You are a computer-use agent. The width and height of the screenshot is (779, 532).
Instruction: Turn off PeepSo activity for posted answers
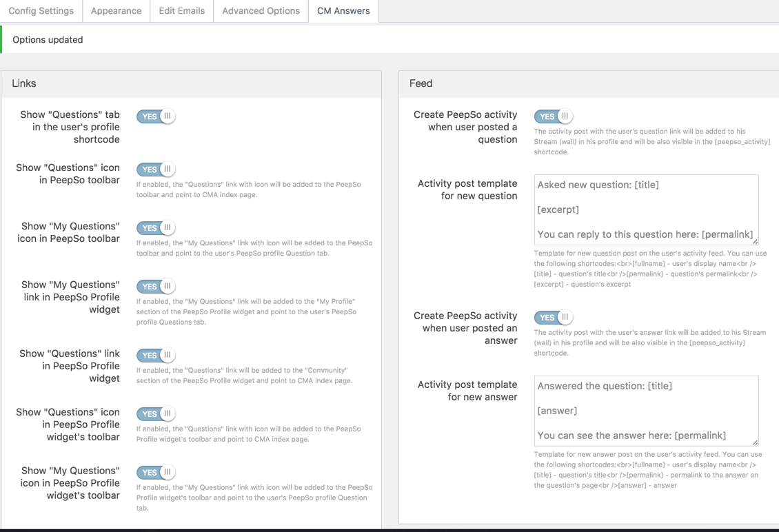coord(554,318)
